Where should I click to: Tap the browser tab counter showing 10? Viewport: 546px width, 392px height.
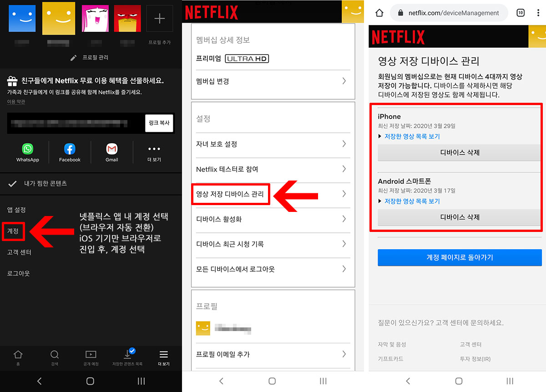point(520,13)
